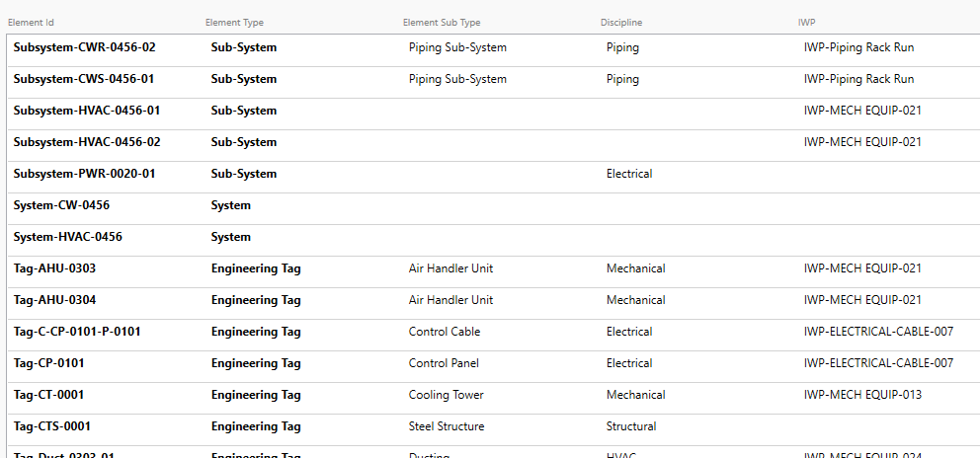Click the Discipline column header
The height and width of the screenshot is (458, 980).
(x=621, y=23)
